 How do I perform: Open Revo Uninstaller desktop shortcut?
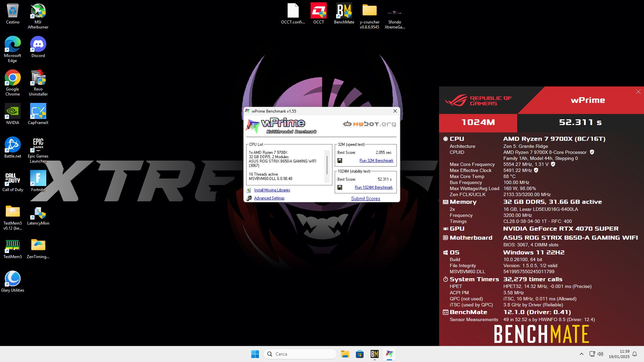[x=38, y=83]
